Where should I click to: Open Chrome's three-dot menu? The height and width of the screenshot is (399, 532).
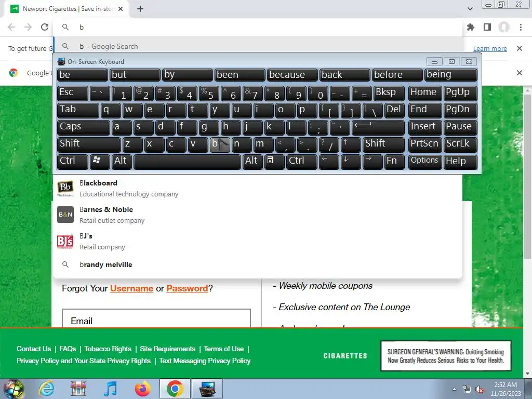click(521, 27)
